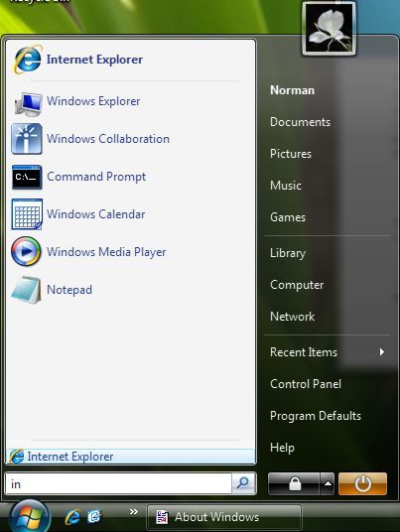The image size is (400, 532).
Task: Open Internet Explorer from Quick Launch
Action: [72, 517]
